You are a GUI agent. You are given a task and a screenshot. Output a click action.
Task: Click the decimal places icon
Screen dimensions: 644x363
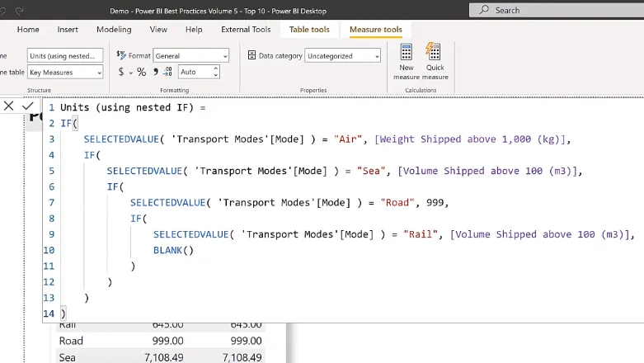coord(167,72)
